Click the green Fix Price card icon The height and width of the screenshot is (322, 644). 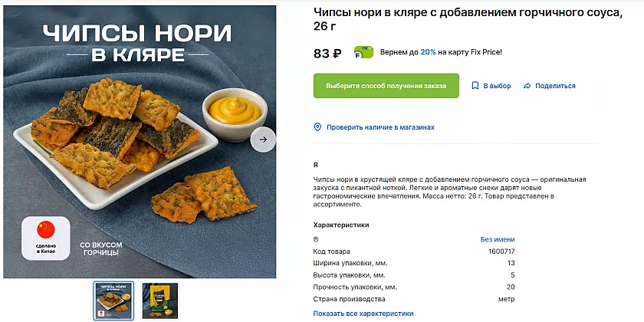[x=363, y=53]
